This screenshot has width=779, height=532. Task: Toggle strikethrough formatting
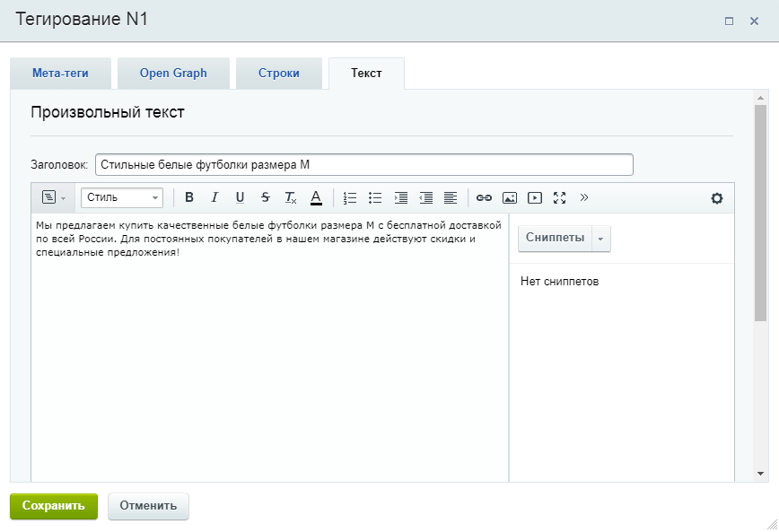[x=265, y=197]
